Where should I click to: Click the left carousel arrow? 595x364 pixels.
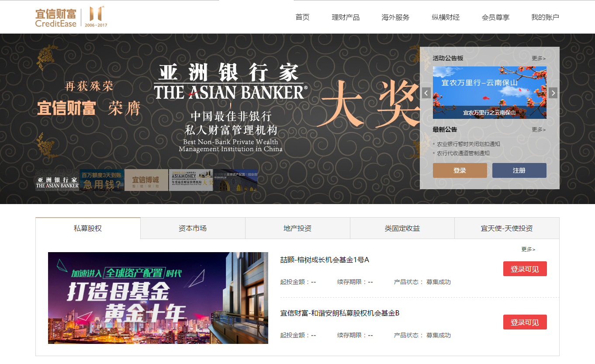pyautogui.click(x=426, y=93)
